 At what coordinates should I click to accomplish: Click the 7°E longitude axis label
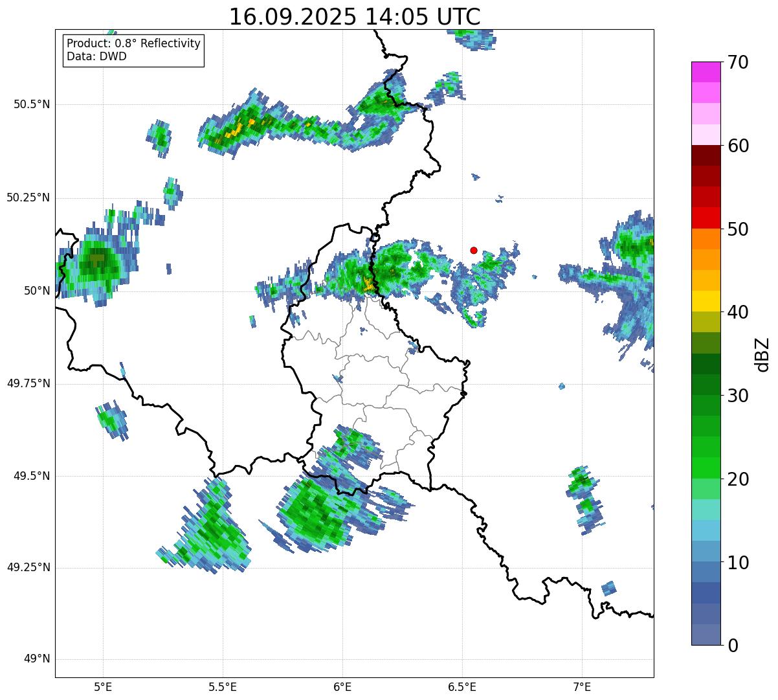[582, 686]
